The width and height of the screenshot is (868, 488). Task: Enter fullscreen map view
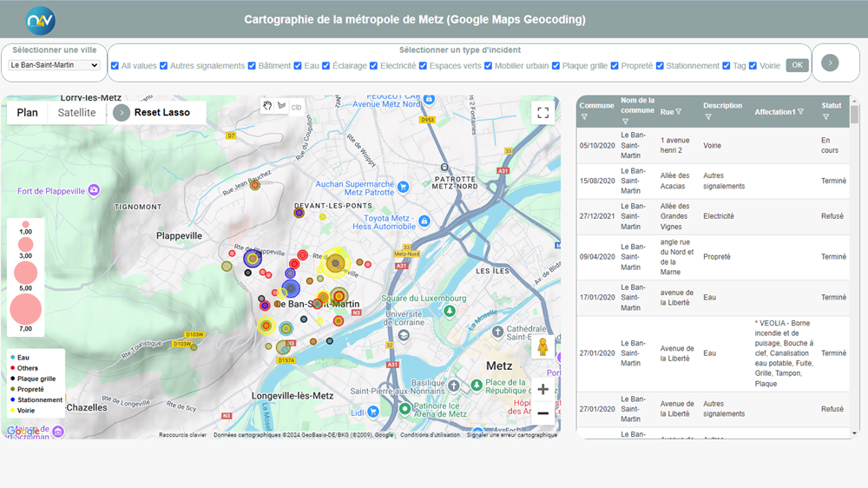pos(543,113)
